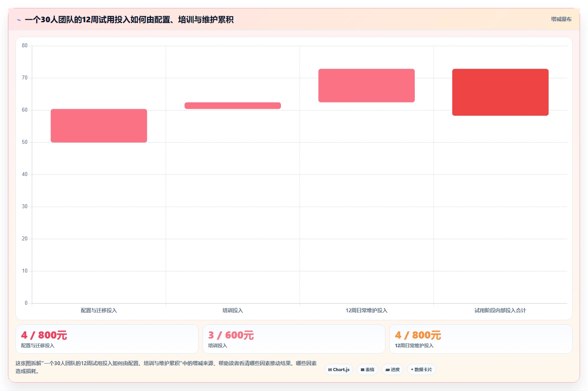588x391 pixels.
Task: Click the Chart.js tag chip
Action: tap(339, 370)
